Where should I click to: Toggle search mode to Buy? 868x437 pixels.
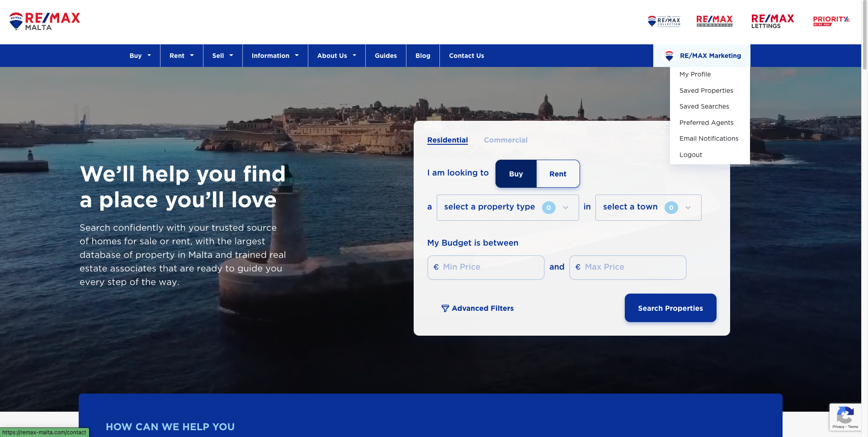(516, 174)
